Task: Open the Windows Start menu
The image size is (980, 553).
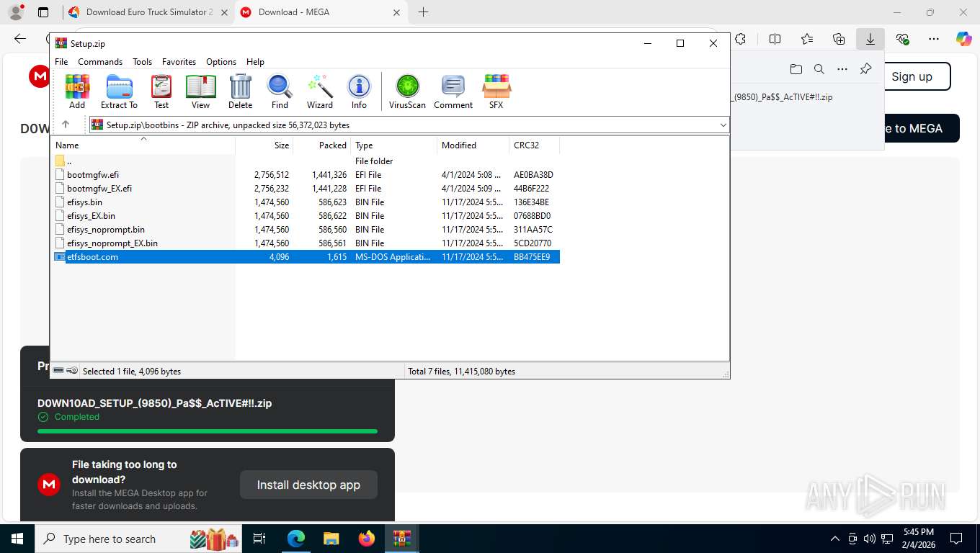Action: point(17,539)
